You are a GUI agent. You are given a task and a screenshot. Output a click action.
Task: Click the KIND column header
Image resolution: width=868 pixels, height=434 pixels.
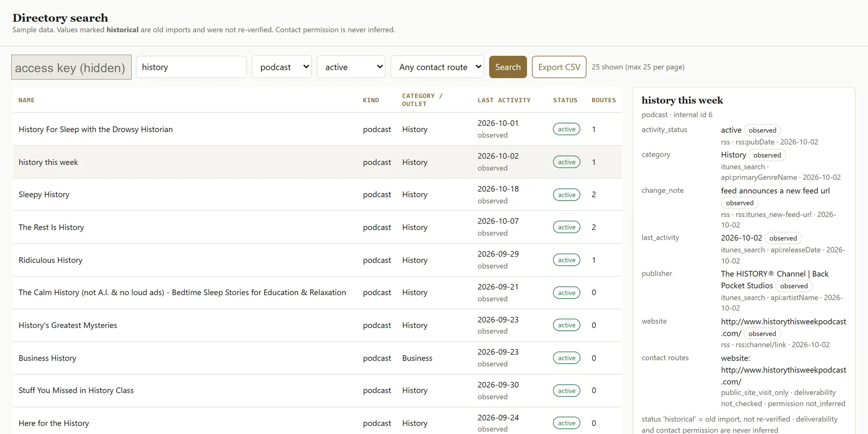pos(371,100)
